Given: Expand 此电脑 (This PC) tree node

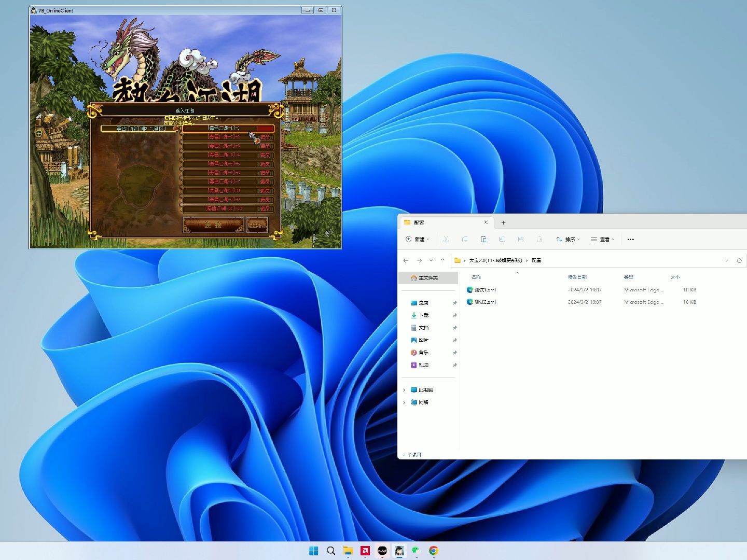Looking at the screenshot, I should point(405,390).
